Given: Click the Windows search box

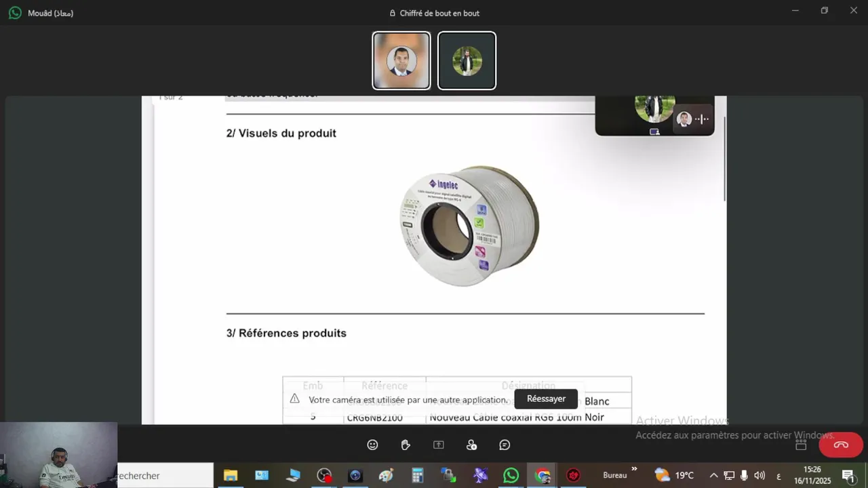Looking at the screenshot, I should tap(165, 476).
